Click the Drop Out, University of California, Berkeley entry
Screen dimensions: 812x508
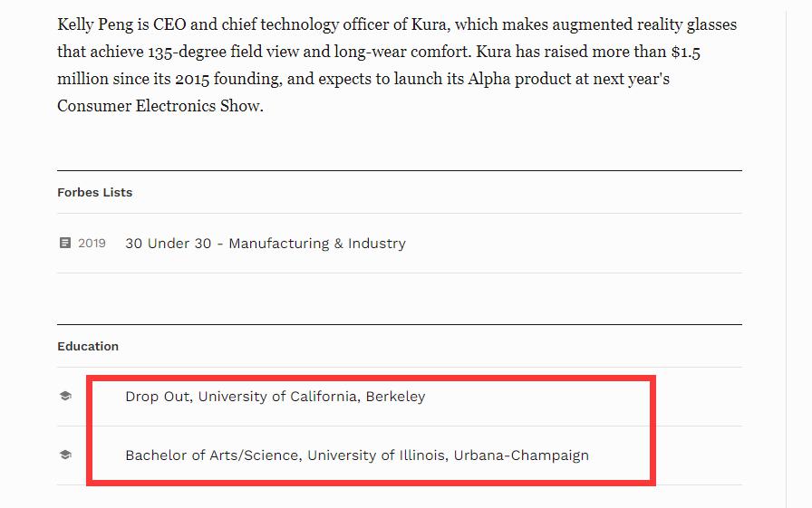275,397
